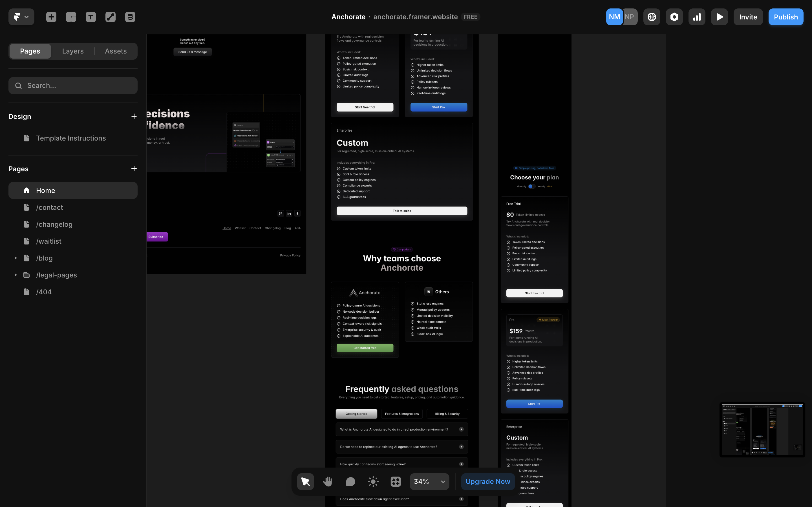This screenshot has width=812, height=507.
Task: Open site settings via the globe icon
Action: tap(651, 16)
